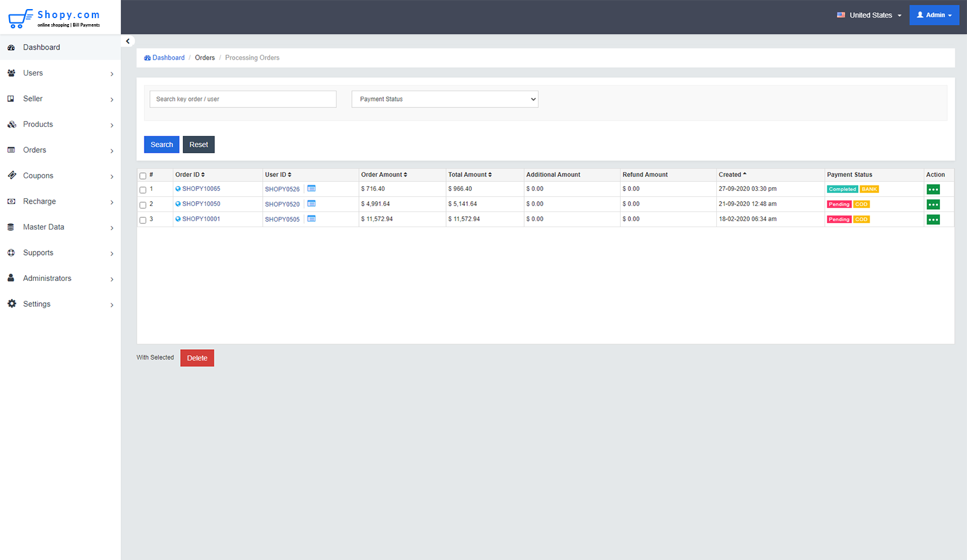Open the Supports menu item
Viewport: 967px width, 560px height.
pos(60,253)
